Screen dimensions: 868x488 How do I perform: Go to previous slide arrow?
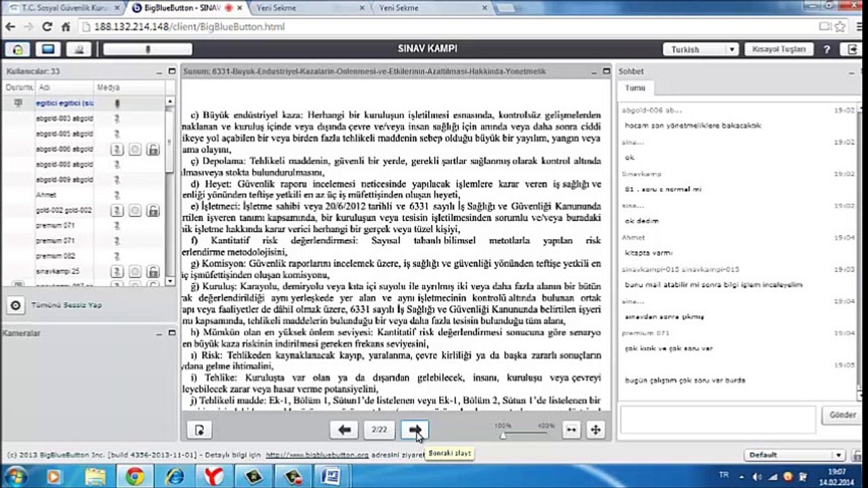pyautogui.click(x=344, y=430)
